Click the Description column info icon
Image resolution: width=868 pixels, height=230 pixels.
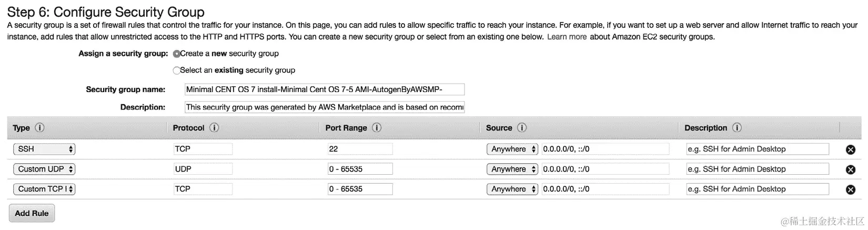coord(737,127)
